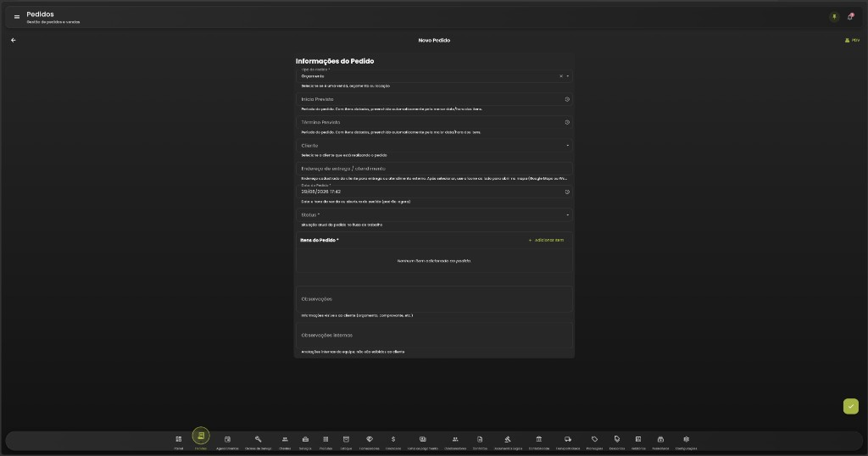
Task: Open Produtos in the bottom navigation
Action: pyautogui.click(x=325, y=442)
